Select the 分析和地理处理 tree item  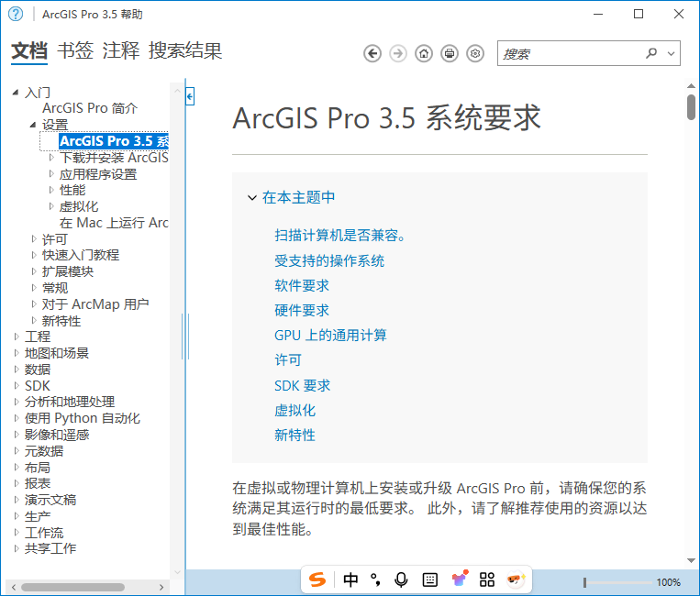(x=70, y=402)
